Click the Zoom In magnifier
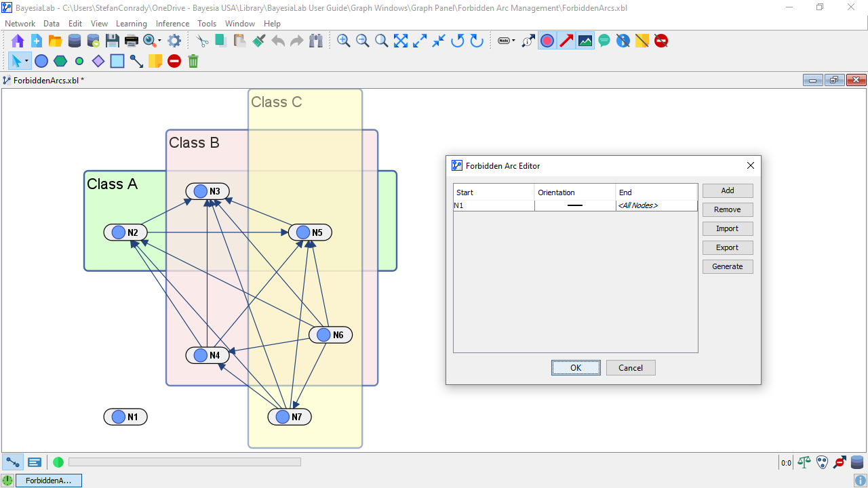The image size is (868, 488). [344, 41]
